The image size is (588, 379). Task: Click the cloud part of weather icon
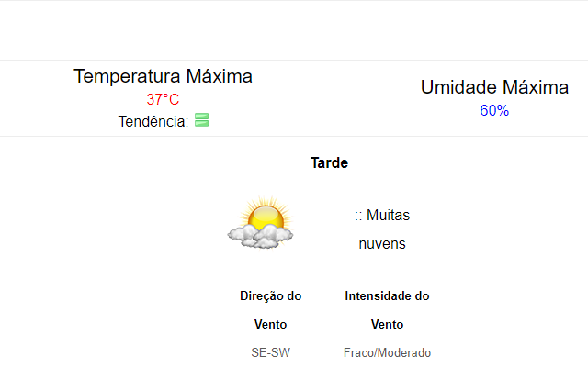coord(261,237)
